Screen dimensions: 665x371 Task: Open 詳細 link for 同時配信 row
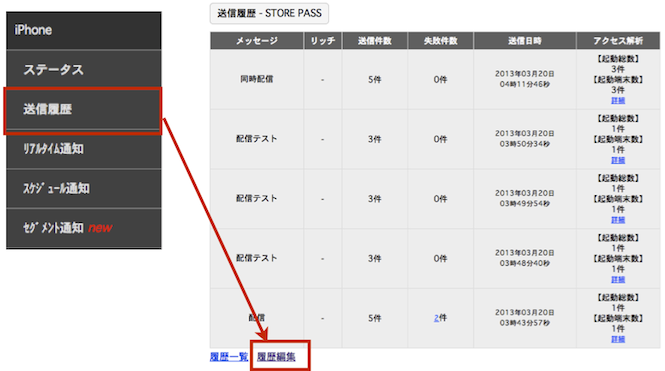click(618, 100)
